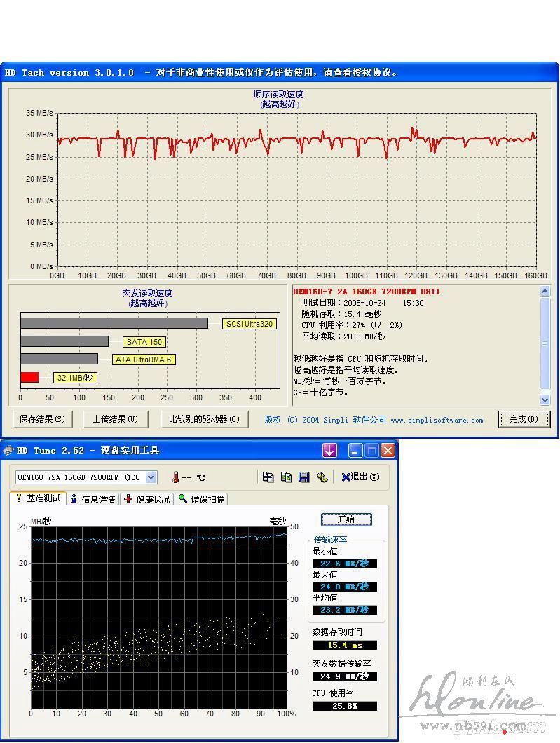This screenshot has height=743, width=560.
Task: Click the copy text results icon
Action: (x=268, y=477)
